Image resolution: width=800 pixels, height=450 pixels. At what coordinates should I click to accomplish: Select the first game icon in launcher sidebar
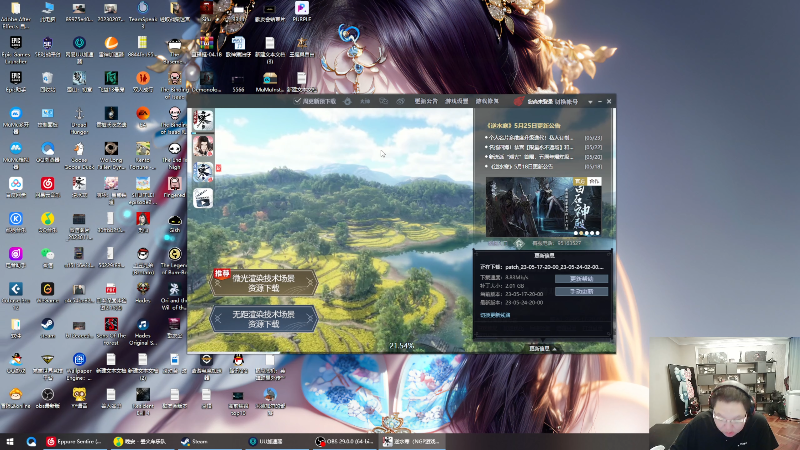203,120
